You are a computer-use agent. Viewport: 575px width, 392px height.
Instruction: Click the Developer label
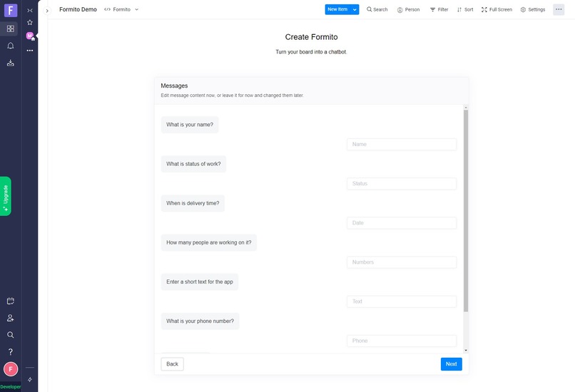[x=10, y=386]
